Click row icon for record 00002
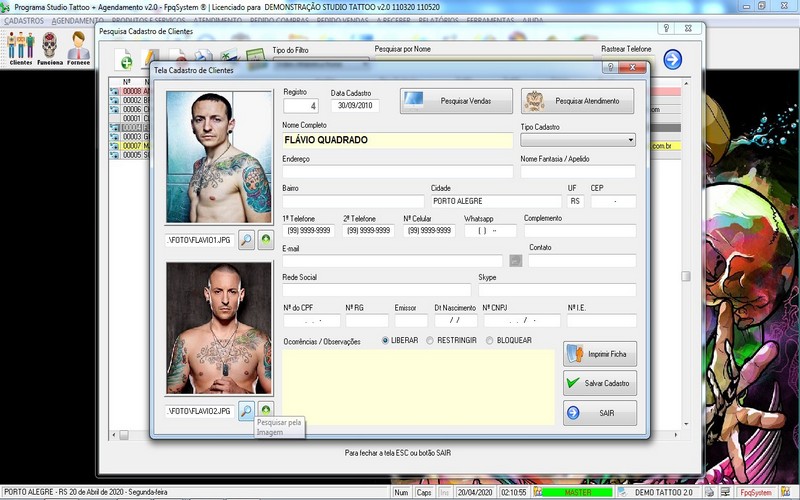The width and height of the screenshot is (800, 500). click(x=114, y=101)
